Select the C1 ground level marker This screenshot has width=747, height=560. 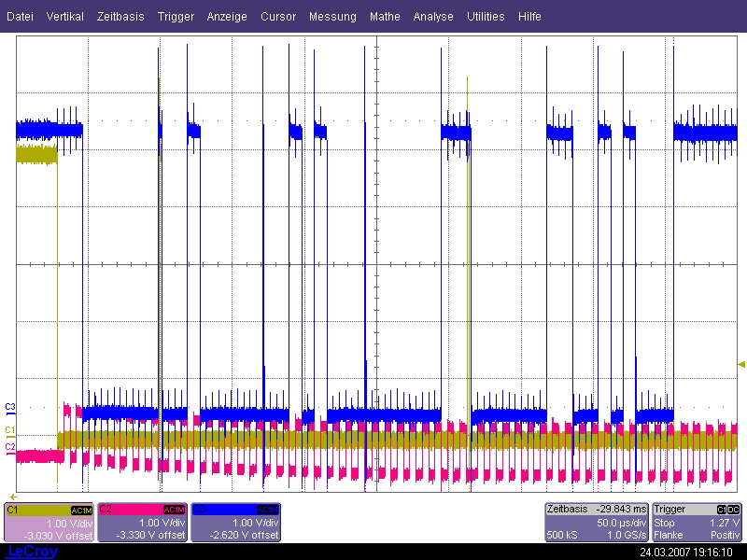[10, 431]
